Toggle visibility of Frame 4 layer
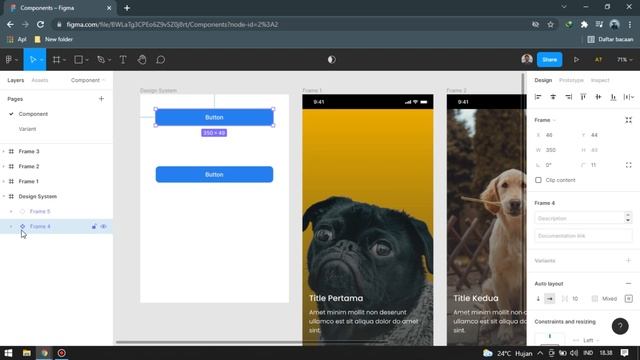The height and width of the screenshot is (360, 640). [x=104, y=226]
